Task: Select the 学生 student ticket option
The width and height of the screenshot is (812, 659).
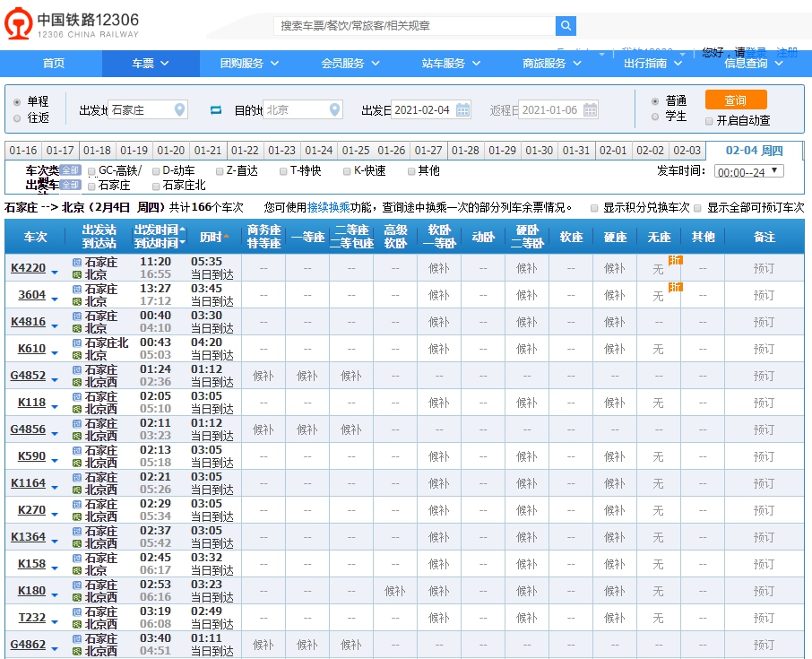Action: 655,117
